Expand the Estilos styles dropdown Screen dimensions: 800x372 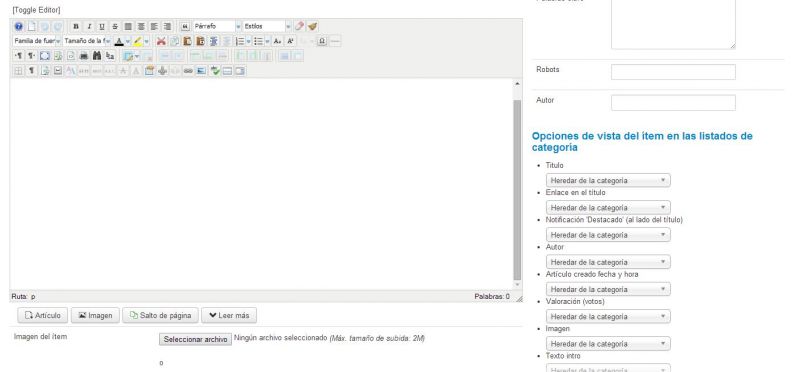click(267, 27)
